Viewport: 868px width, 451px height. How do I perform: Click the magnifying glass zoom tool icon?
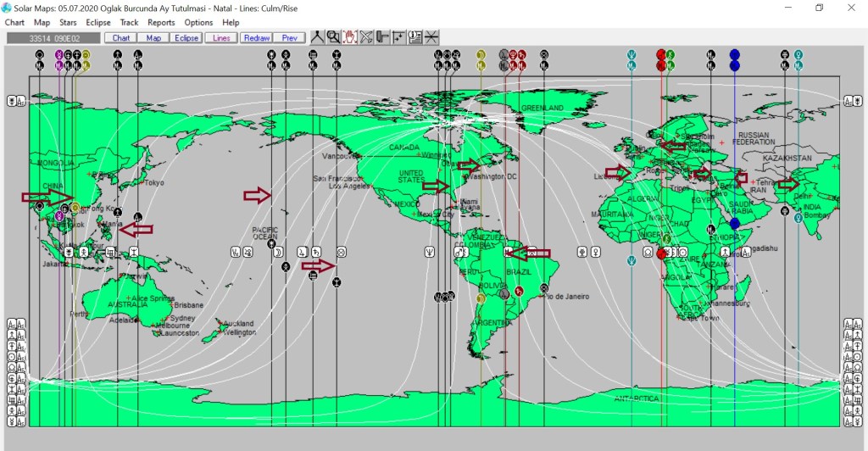[x=333, y=37]
